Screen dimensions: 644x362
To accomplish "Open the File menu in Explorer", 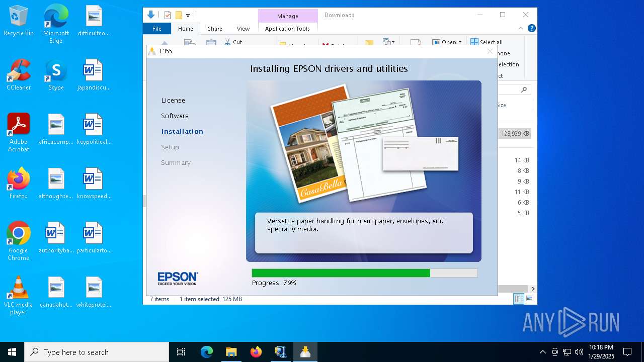I will pos(157,29).
